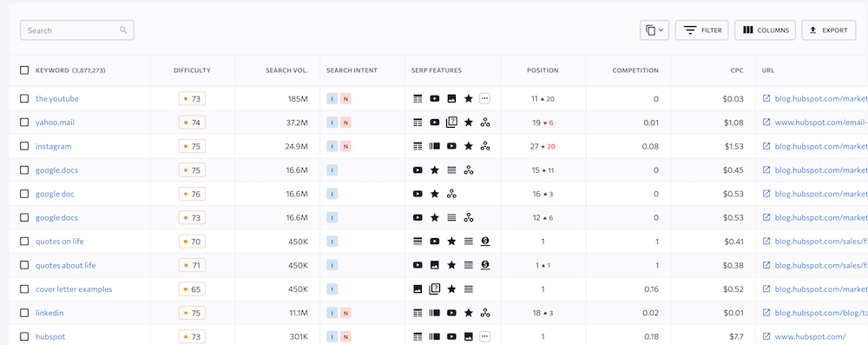Open external URL icon for 'yahoo.mail'
The image size is (868, 345).
(x=766, y=123)
